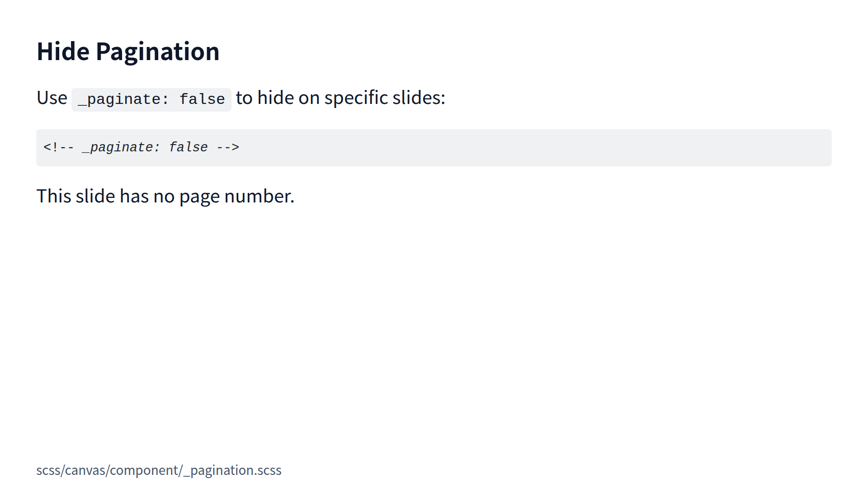The image size is (868, 488).
Task: Click the "<!--" comment opener in the code block
Action: (x=58, y=148)
